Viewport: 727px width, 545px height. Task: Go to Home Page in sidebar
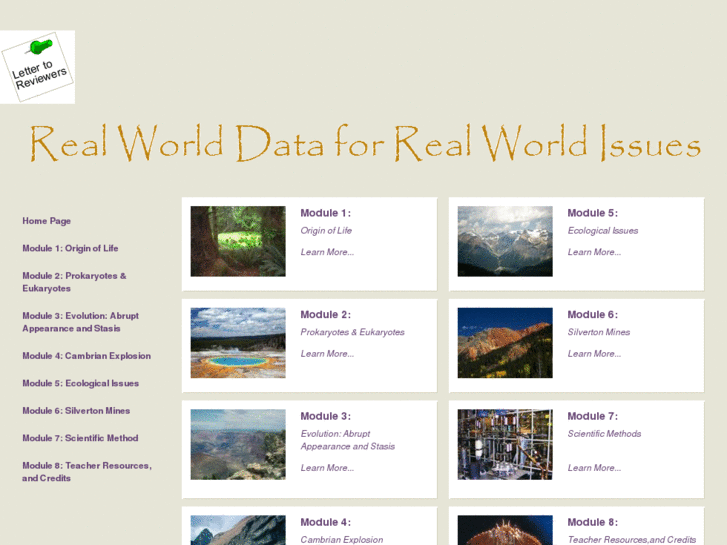(46, 221)
